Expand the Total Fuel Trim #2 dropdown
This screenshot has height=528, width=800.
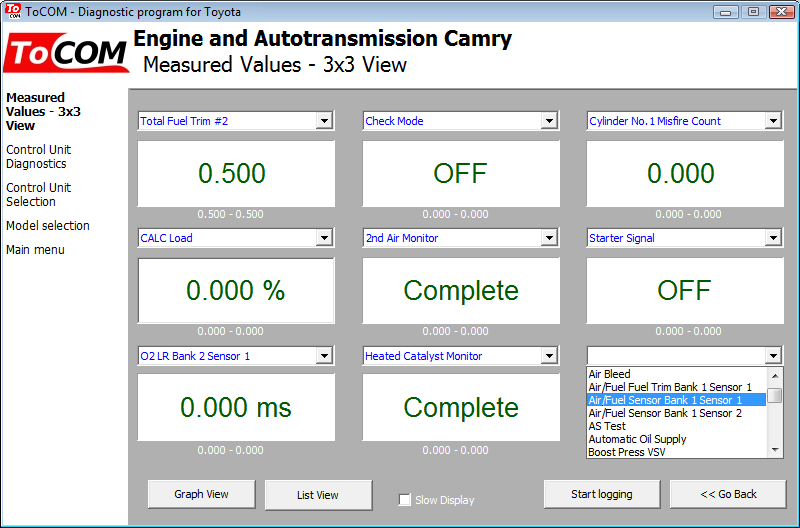323,121
